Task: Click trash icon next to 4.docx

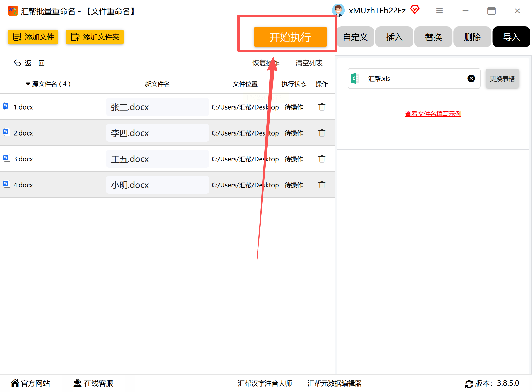Action: pyautogui.click(x=322, y=185)
